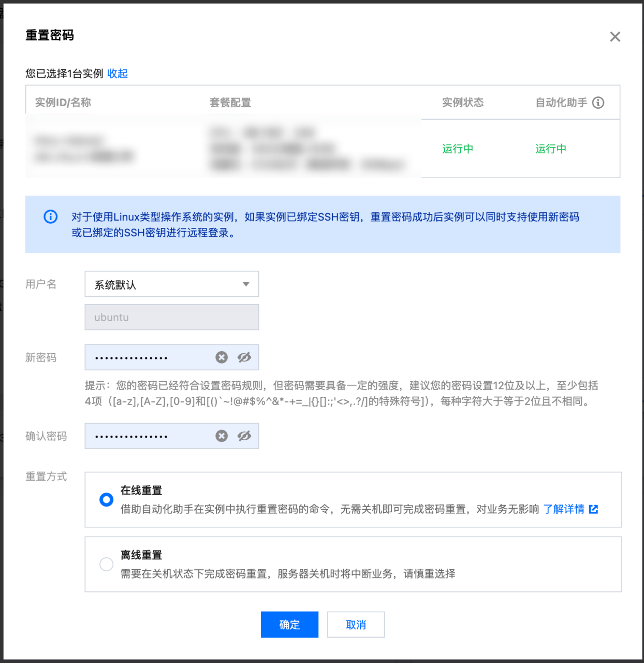Select the 在线重置 radio option
The height and width of the screenshot is (663, 644).
click(x=107, y=500)
